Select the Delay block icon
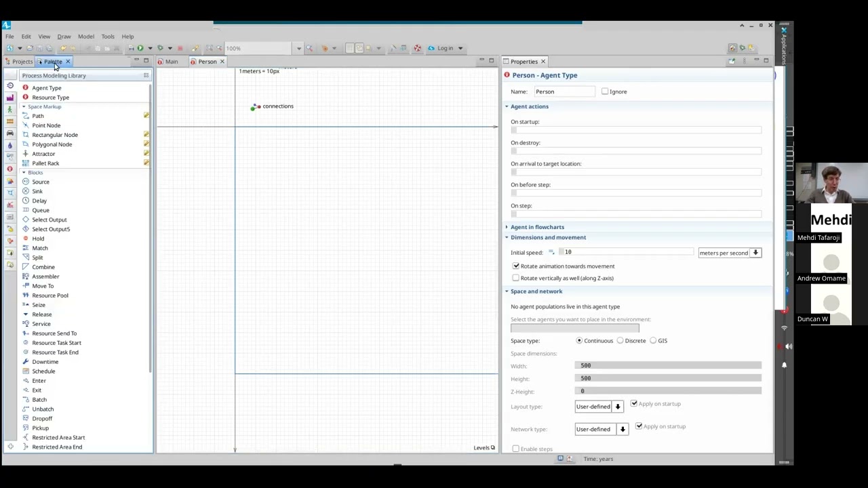 (x=26, y=201)
